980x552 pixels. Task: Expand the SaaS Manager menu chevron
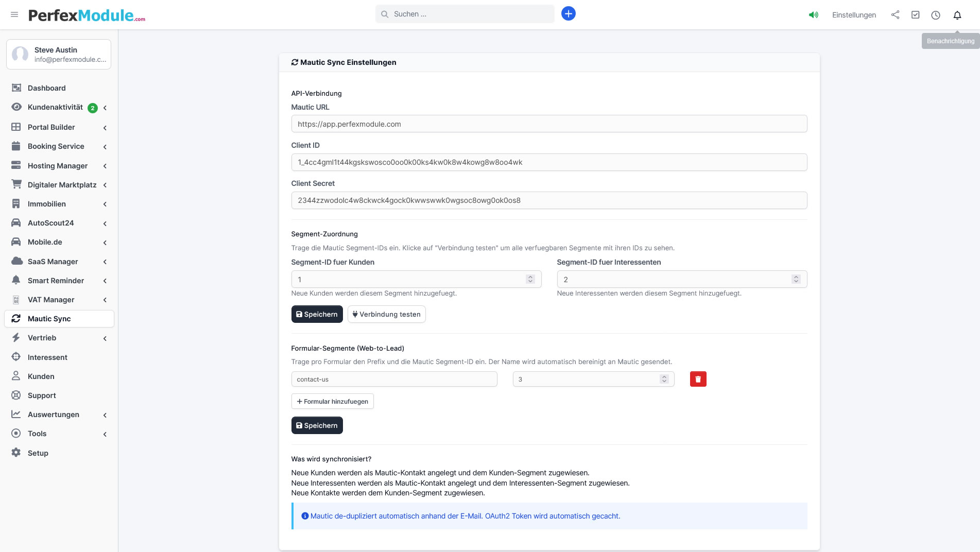point(105,262)
